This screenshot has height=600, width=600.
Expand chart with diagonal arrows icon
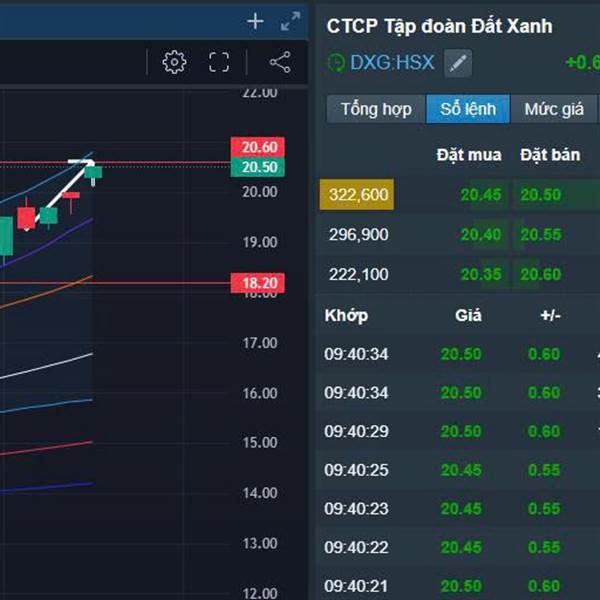(x=290, y=21)
